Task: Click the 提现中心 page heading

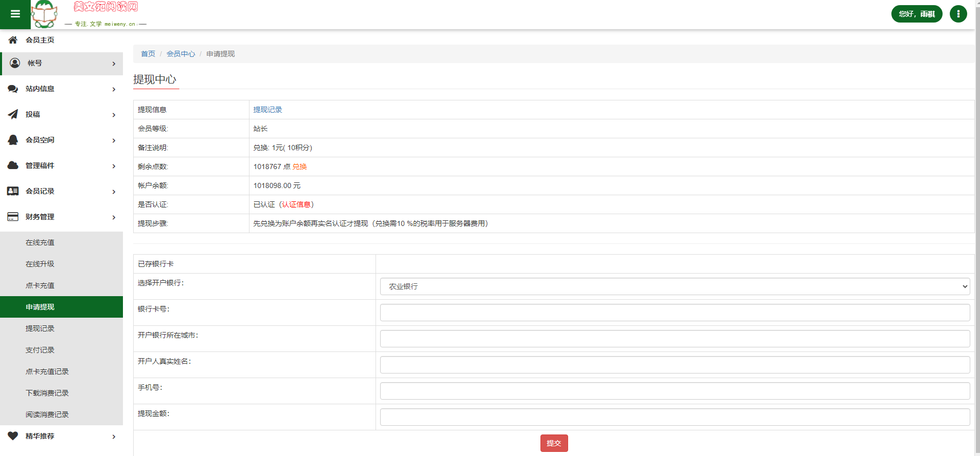Action: pos(155,79)
